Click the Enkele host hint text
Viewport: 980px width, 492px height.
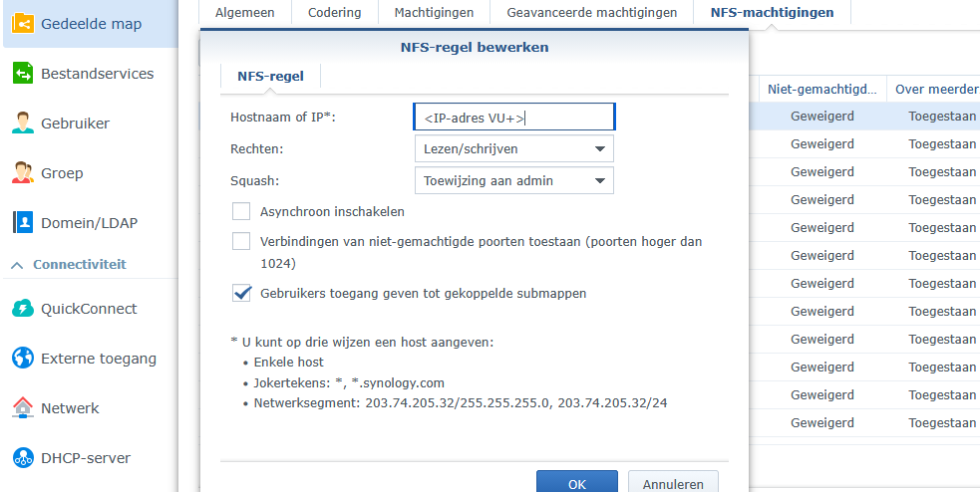pyautogui.click(x=289, y=363)
